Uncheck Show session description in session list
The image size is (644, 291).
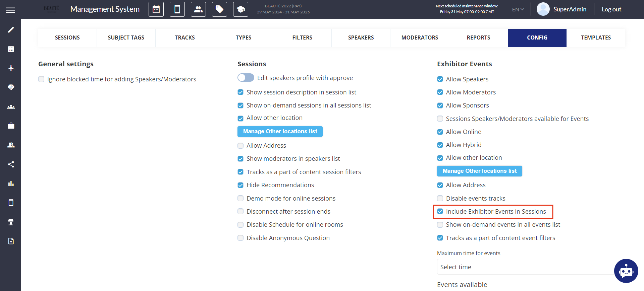point(240,92)
